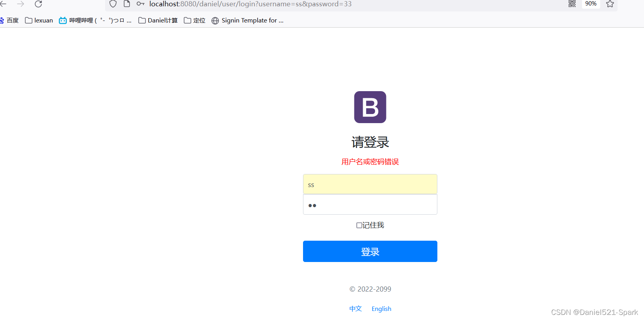Reload the page with the refresh icon
Screen dimensions: 644x320
point(38,4)
